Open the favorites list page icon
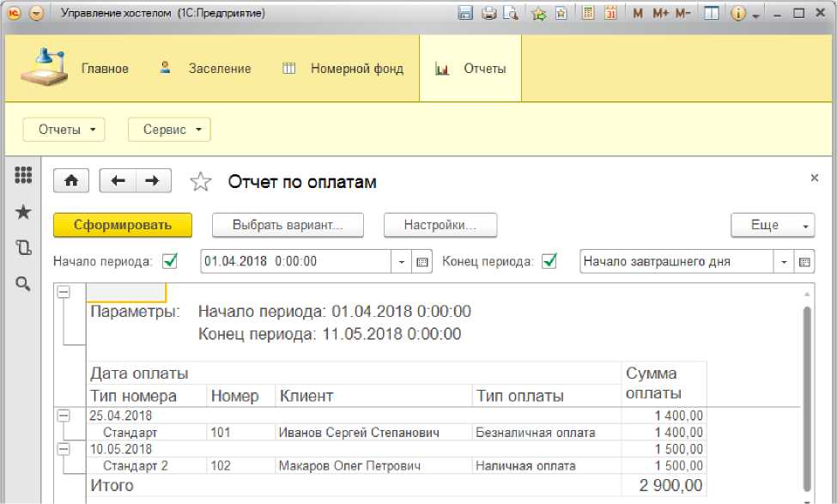837x504 pixels. [x=561, y=13]
